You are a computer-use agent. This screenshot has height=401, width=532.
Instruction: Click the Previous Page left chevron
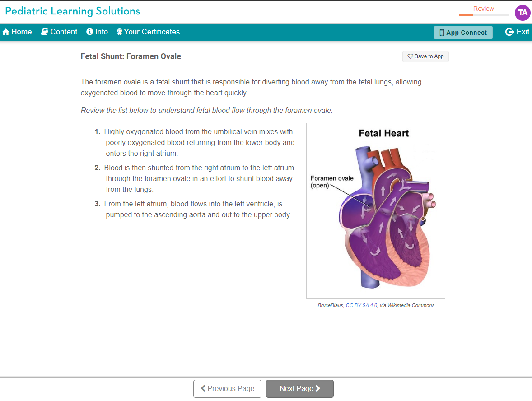click(x=203, y=388)
